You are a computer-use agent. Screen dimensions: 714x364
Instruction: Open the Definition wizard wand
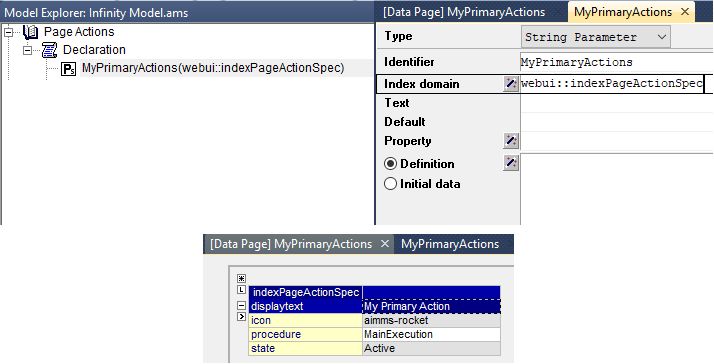click(x=511, y=163)
